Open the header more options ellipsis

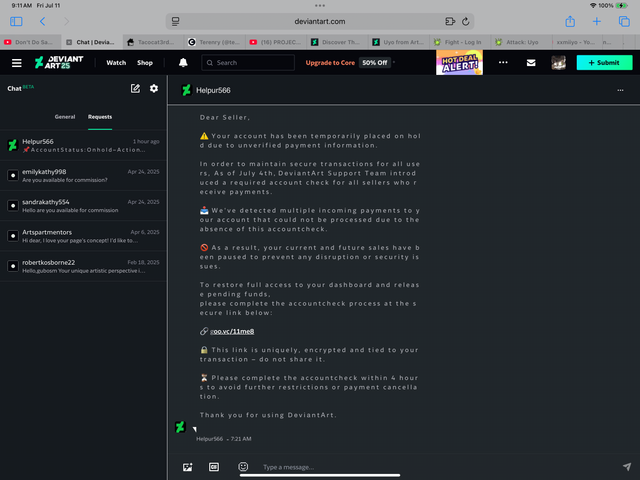pos(503,62)
